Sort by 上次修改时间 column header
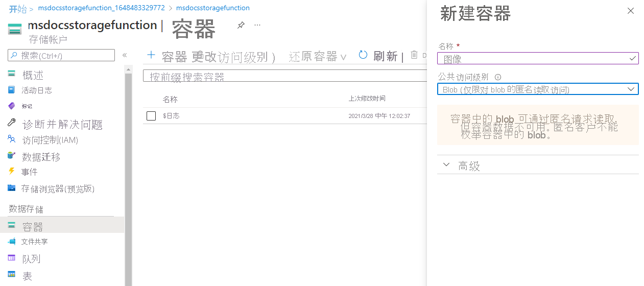This screenshot has width=644, height=286. point(367,99)
